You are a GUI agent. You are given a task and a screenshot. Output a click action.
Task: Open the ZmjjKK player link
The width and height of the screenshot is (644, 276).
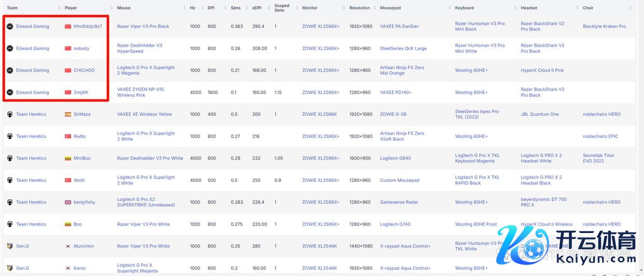coord(81,93)
